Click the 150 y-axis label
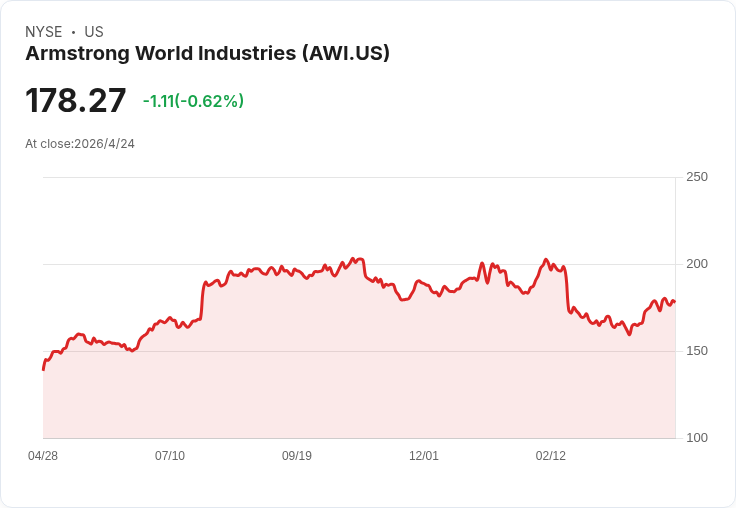 pos(697,351)
